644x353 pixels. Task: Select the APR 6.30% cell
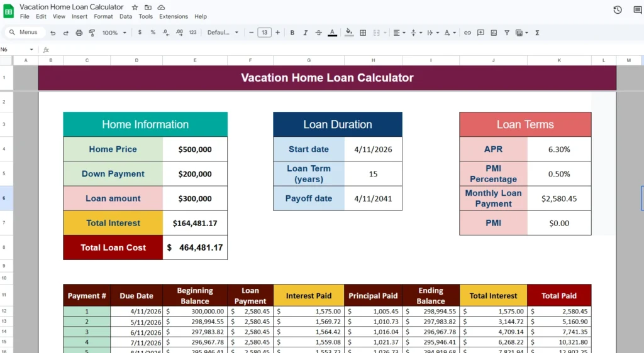tap(559, 149)
